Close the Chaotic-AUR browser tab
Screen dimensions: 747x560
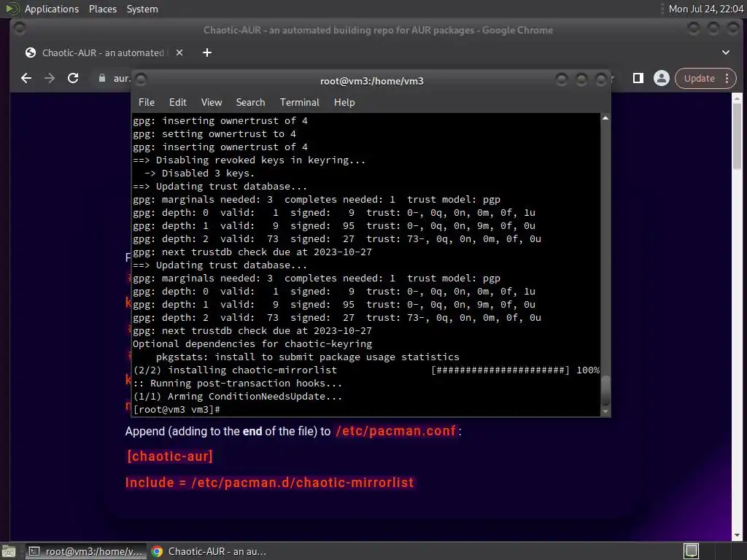pyautogui.click(x=179, y=52)
